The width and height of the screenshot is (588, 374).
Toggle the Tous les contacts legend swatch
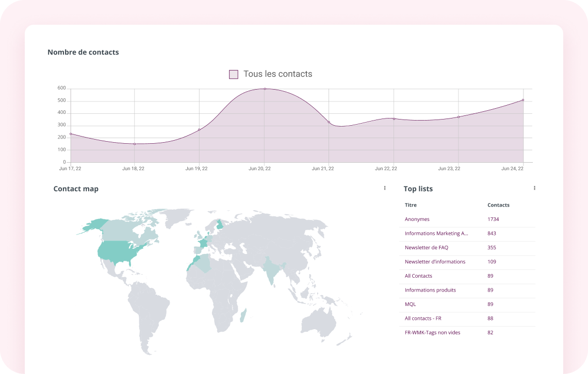point(234,74)
